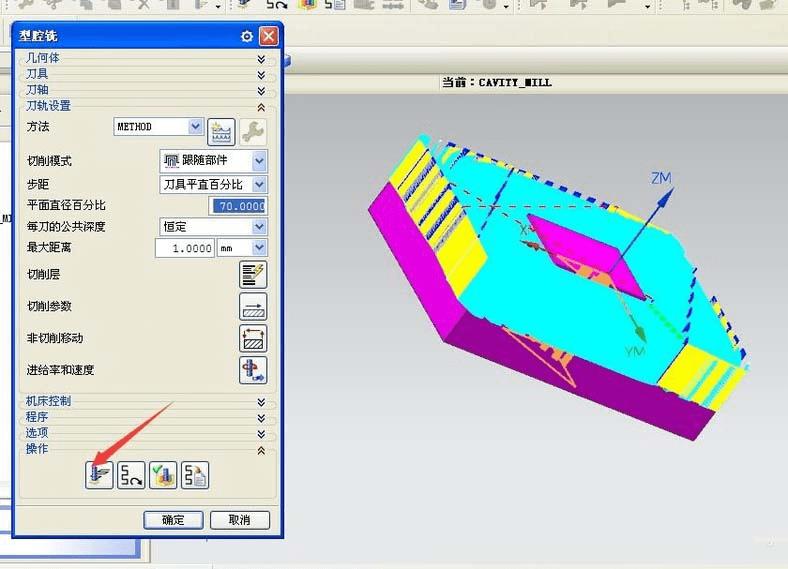Click the create new method icon
The height and width of the screenshot is (569, 788).
pos(221,132)
